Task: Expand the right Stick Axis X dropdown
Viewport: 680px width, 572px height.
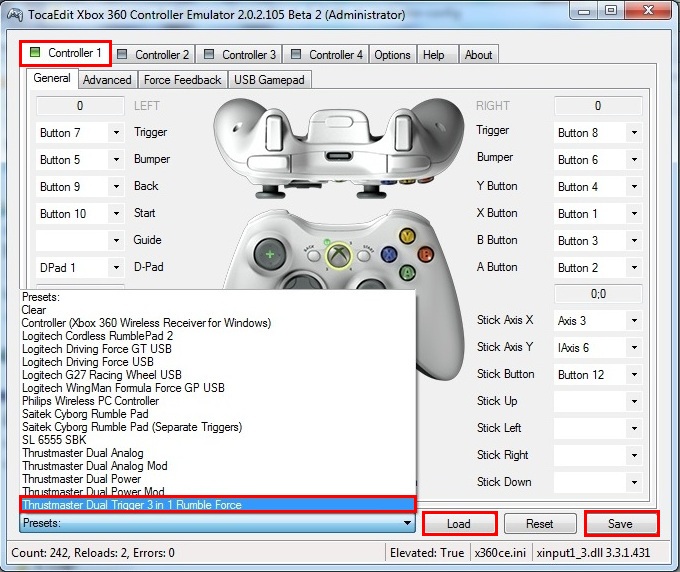Action: pos(634,321)
